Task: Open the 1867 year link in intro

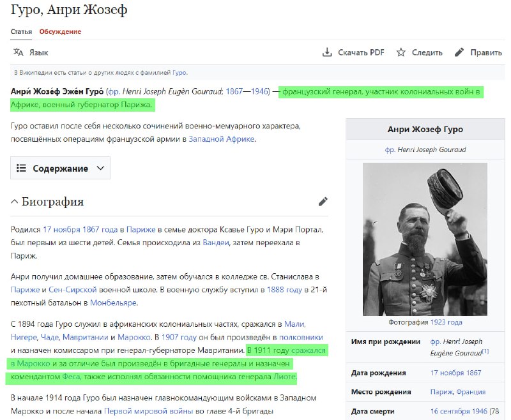Action: (234, 91)
